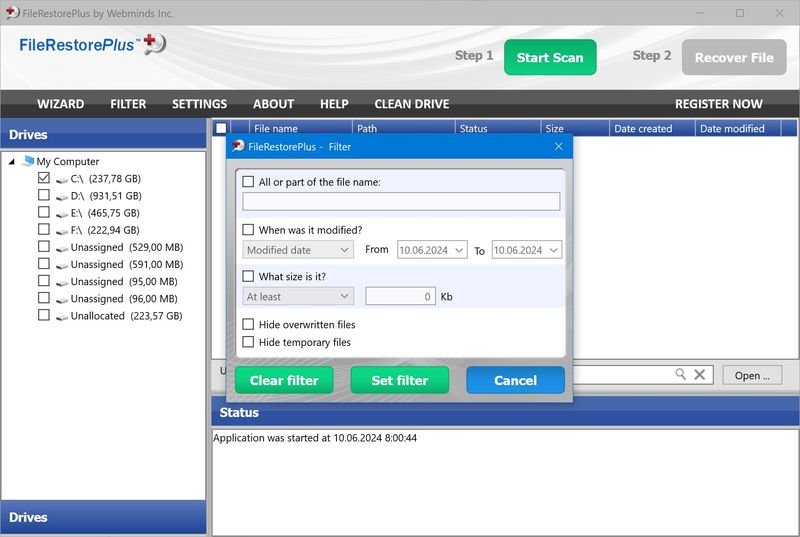Open the FILTER menu
Image resolution: width=800 pixels, height=537 pixels.
128,104
